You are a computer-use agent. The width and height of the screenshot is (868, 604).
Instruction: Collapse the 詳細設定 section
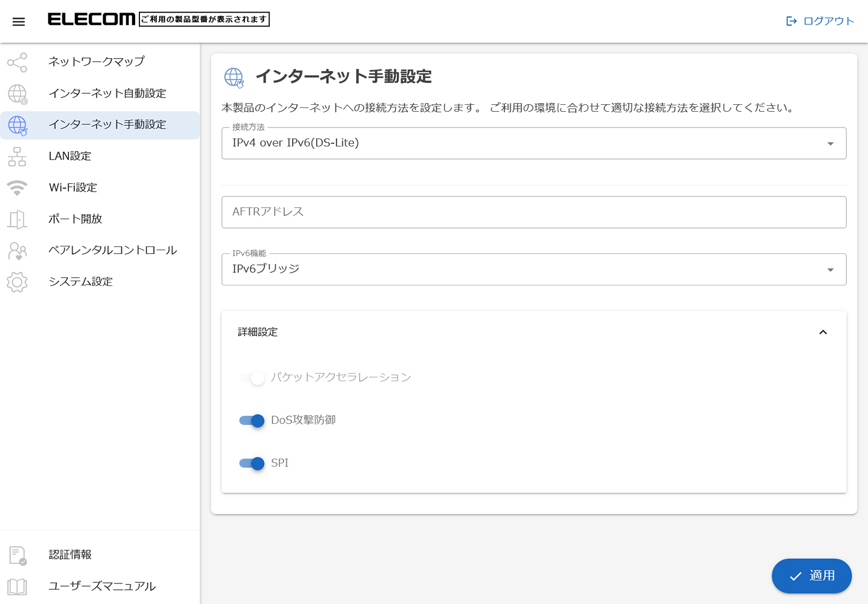tap(822, 332)
